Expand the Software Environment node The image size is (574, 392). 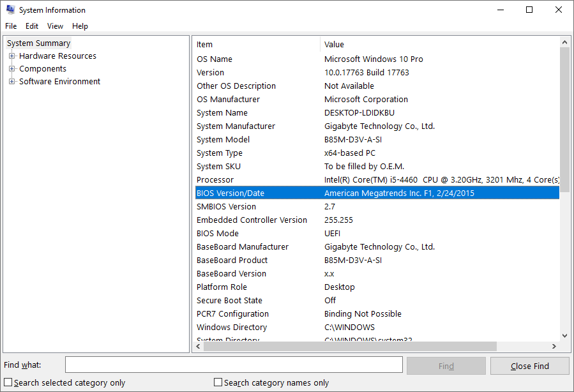(12, 82)
